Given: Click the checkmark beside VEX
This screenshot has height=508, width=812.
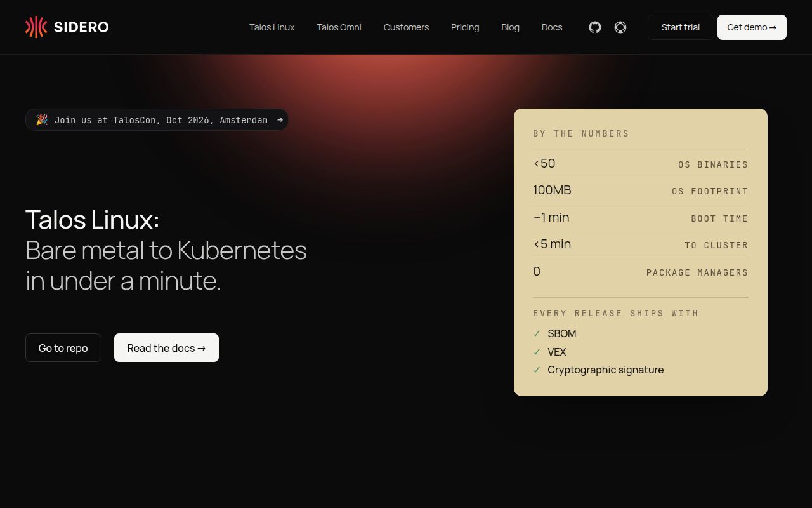Looking at the screenshot, I should pos(537,352).
